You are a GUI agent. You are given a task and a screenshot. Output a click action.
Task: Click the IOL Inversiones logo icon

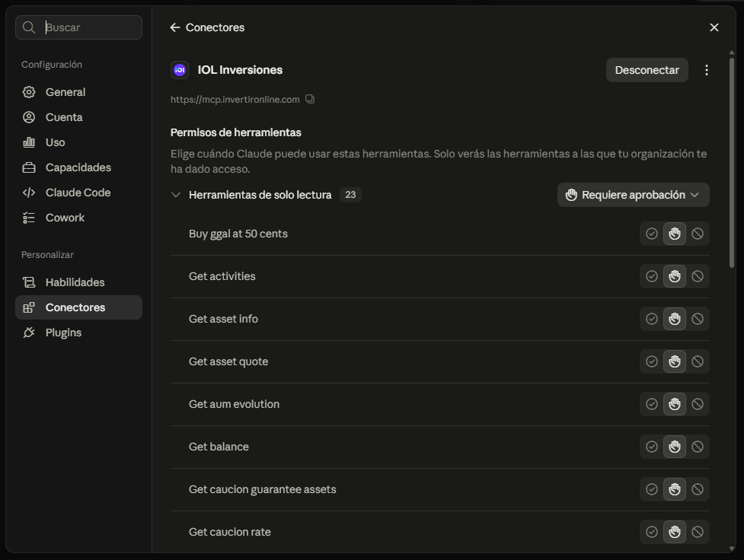coord(180,70)
